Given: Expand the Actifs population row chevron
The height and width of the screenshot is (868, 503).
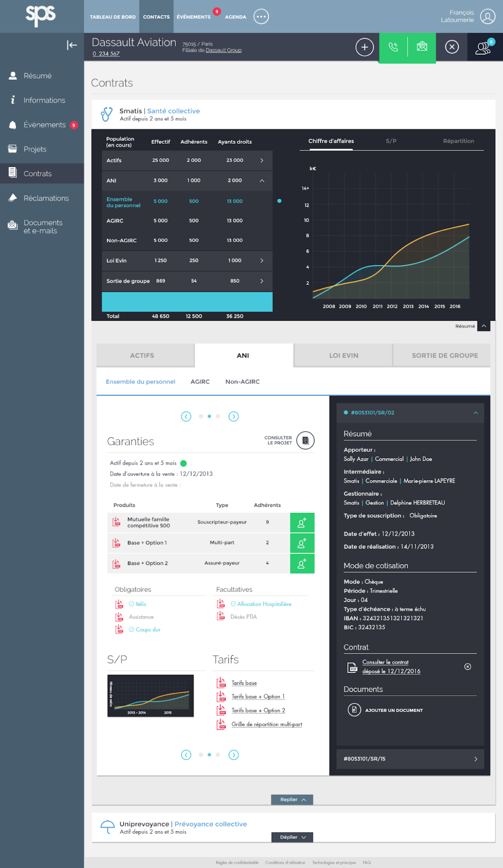Looking at the screenshot, I should pos(262,161).
